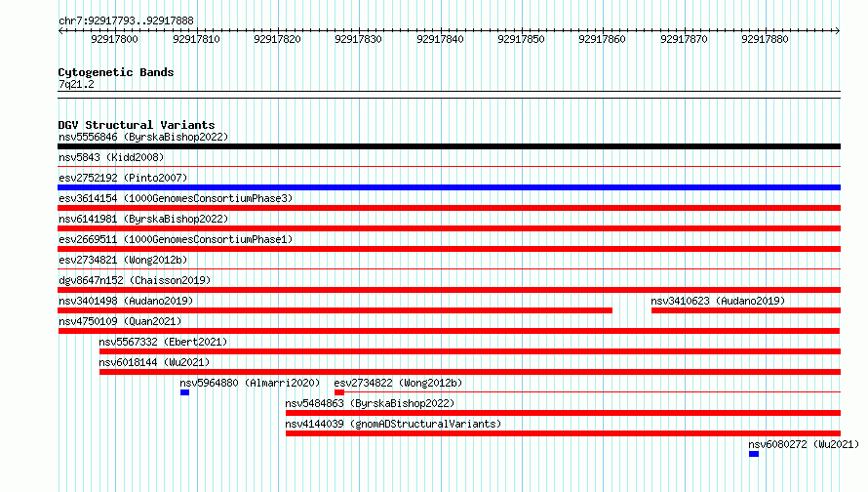
Task: Open the nsv5567332 (Ebert2021) label
Action: pos(163,342)
